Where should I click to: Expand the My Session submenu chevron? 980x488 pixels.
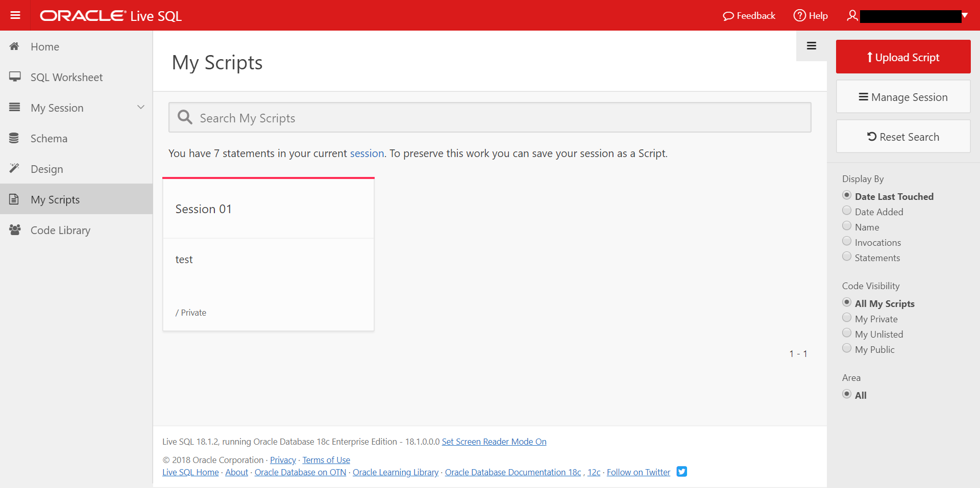141,108
